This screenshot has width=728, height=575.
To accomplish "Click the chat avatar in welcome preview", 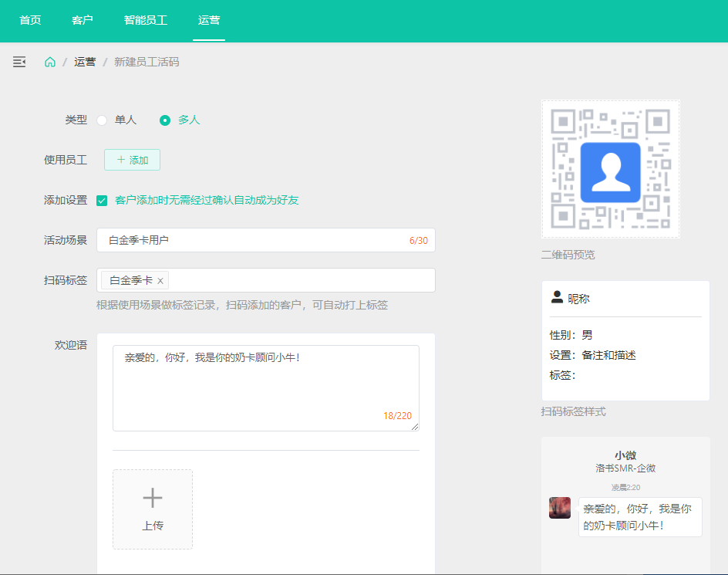I will click(559, 508).
